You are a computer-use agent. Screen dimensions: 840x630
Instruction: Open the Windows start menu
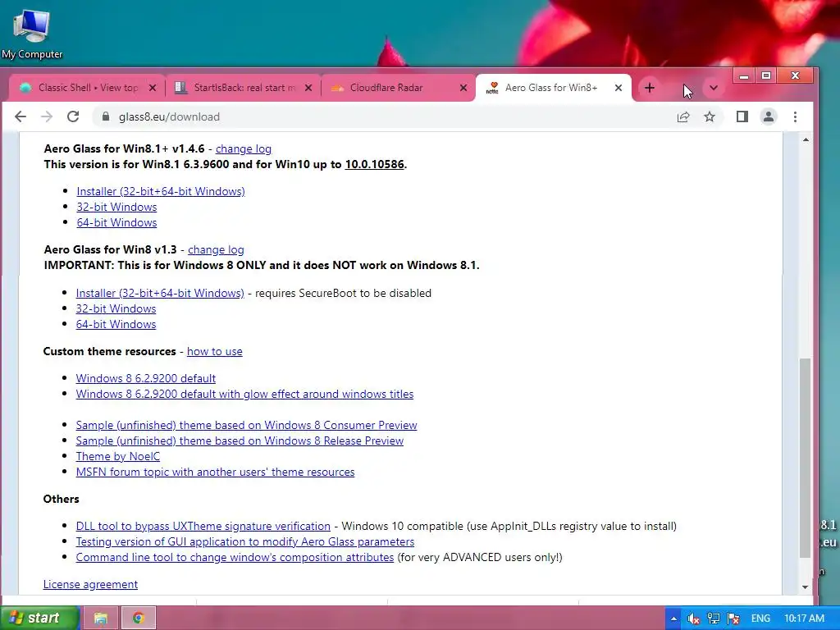click(39, 618)
